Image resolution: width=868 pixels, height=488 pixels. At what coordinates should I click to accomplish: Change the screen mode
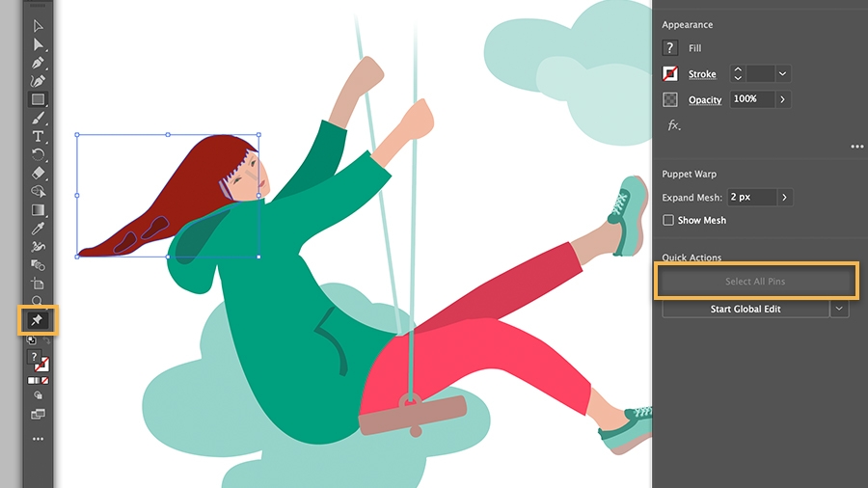click(38, 414)
